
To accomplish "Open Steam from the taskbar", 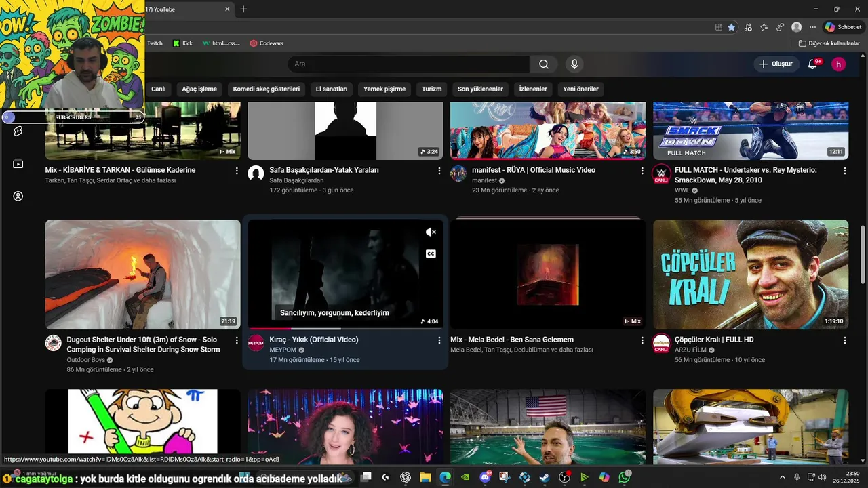I will pos(545,477).
